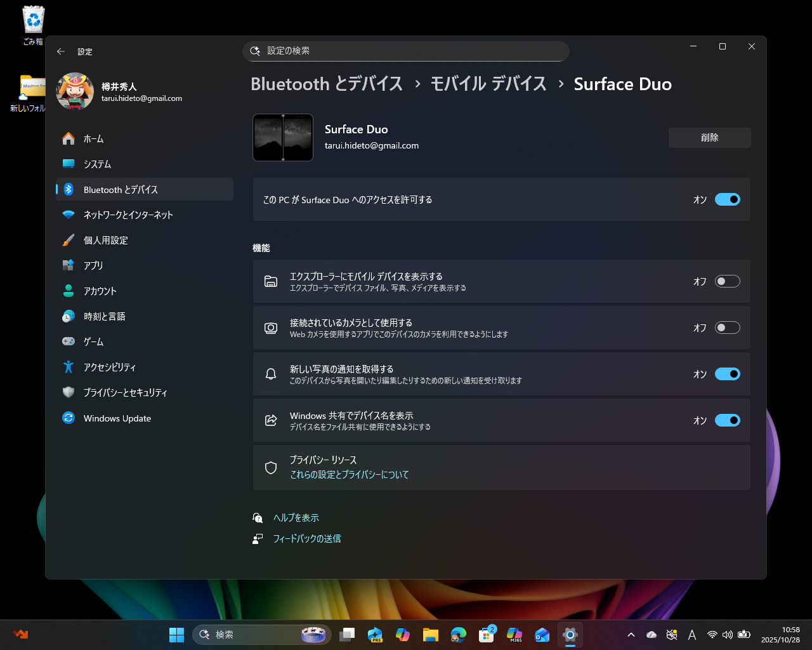Click the 機能 section heading
This screenshot has width=812, height=650.
coord(261,248)
